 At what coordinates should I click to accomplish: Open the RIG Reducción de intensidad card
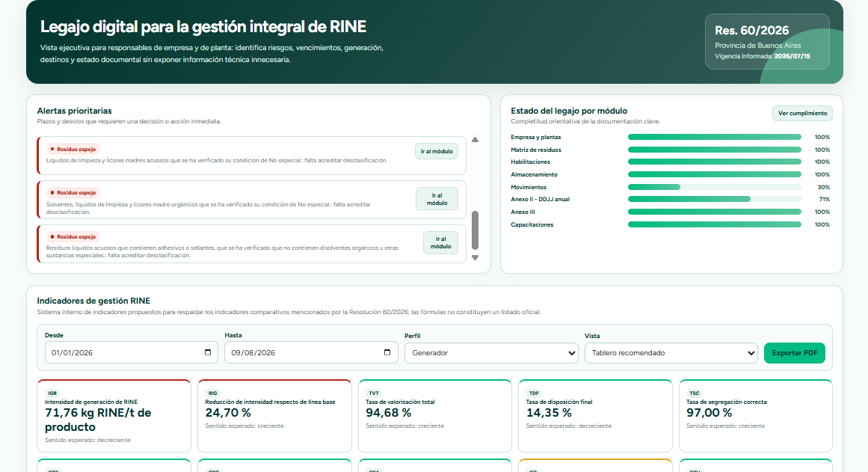(x=274, y=415)
